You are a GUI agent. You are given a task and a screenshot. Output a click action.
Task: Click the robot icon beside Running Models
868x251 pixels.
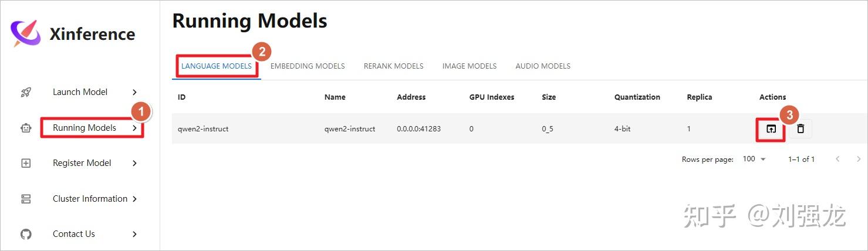click(26, 128)
